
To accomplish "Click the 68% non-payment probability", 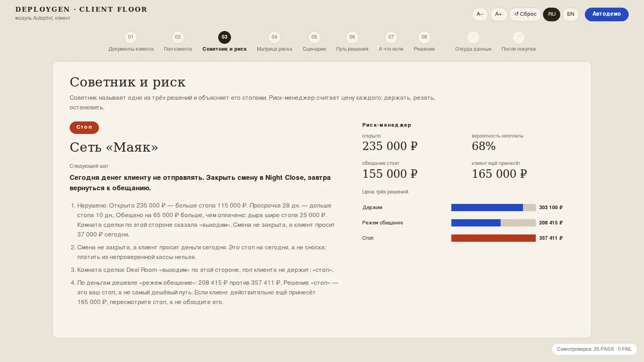I will (483, 146).
